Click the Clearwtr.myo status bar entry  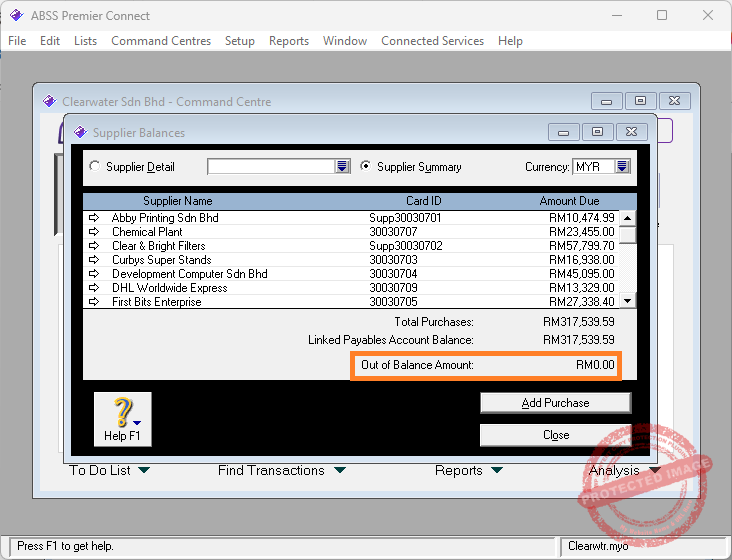[598, 546]
